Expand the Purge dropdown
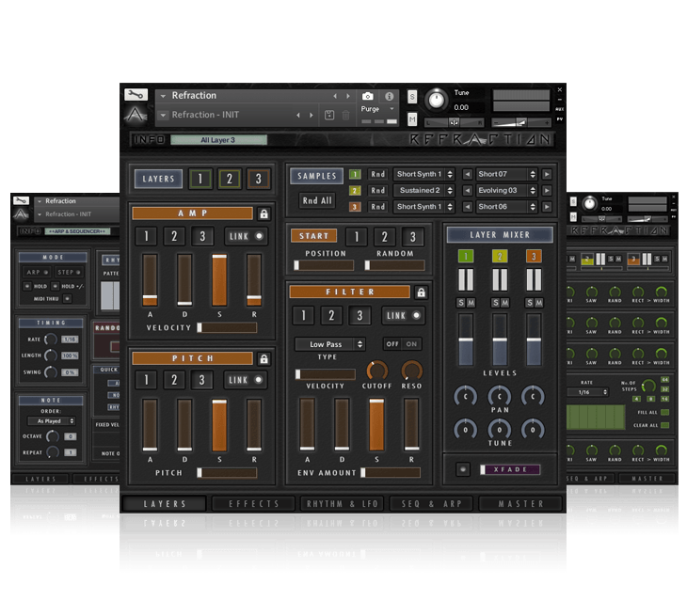The height and width of the screenshot is (616, 687). click(391, 109)
